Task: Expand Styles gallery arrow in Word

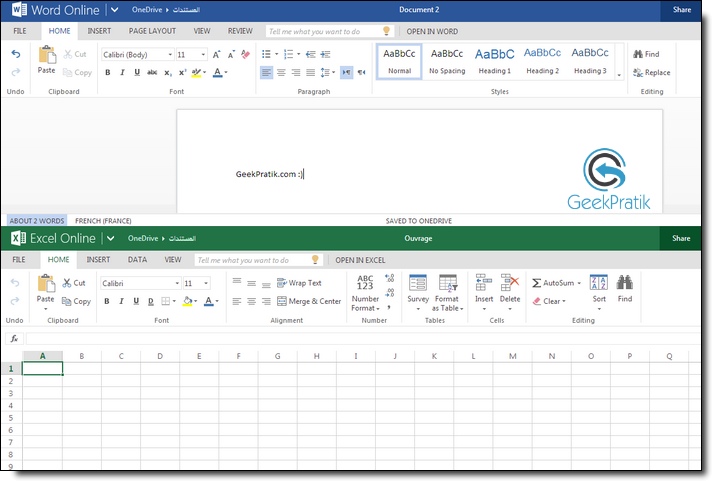Action: coord(619,75)
